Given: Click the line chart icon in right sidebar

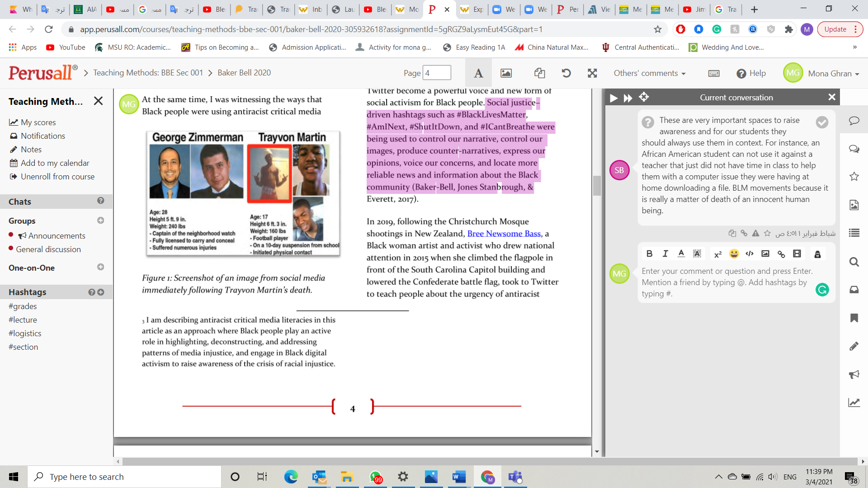Looking at the screenshot, I should (x=854, y=403).
